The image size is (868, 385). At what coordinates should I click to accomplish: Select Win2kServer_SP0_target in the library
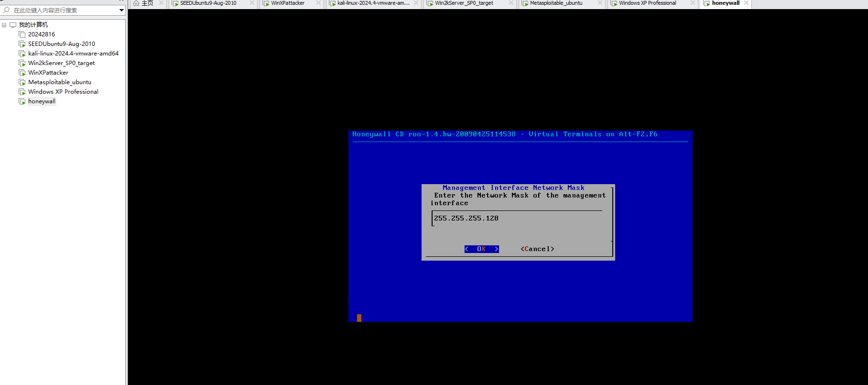pos(61,63)
